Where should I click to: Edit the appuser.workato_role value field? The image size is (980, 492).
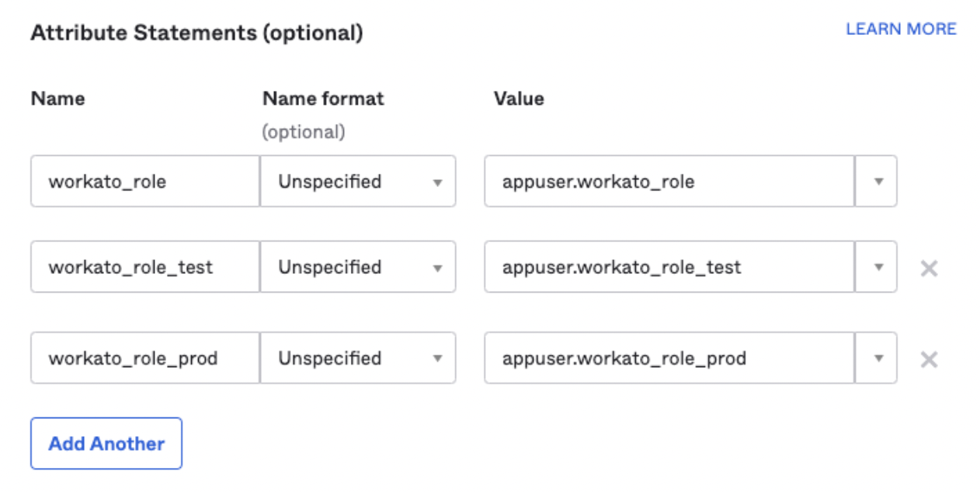[x=669, y=182]
